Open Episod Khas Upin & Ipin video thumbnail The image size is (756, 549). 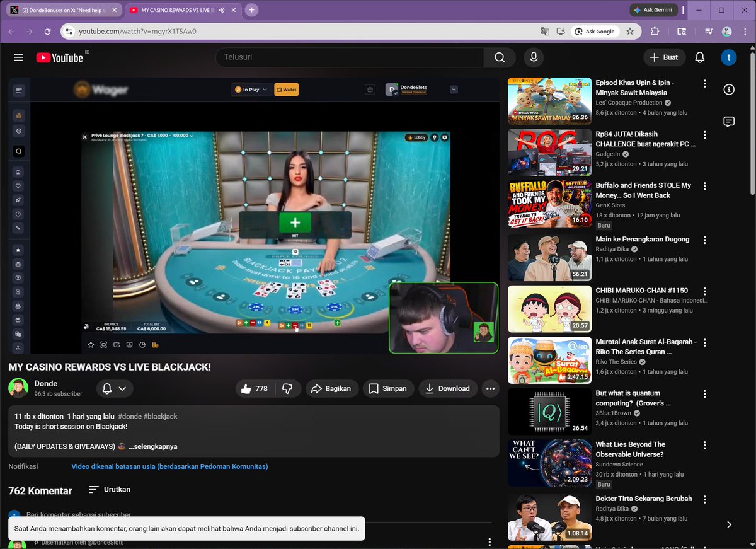(x=549, y=101)
